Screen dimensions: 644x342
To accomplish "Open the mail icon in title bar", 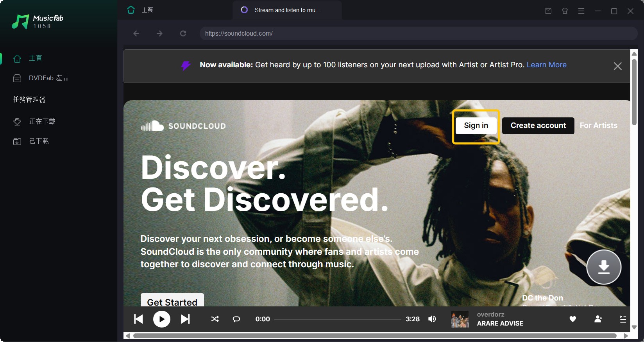I will click(548, 11).
